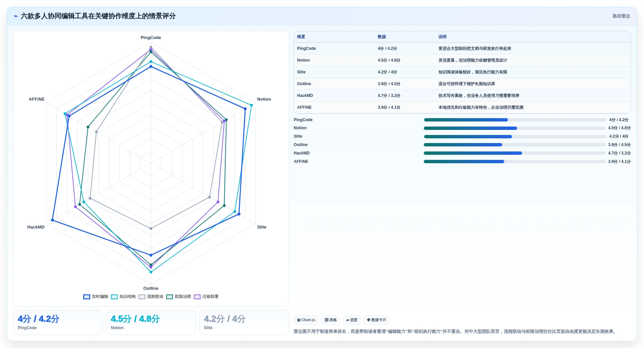Click the description 适合可控环境下维护长期知识库

tap(466, 84)
